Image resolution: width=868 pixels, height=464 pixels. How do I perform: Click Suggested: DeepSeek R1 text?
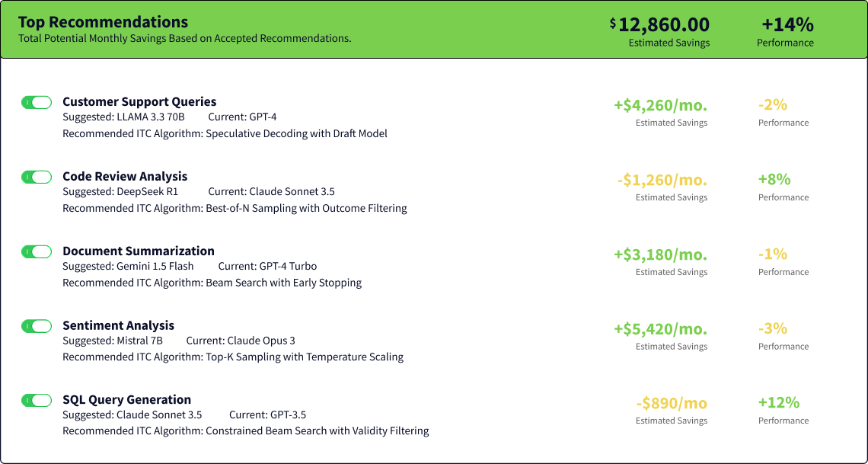pyautogui.click(x=120, y=192)
